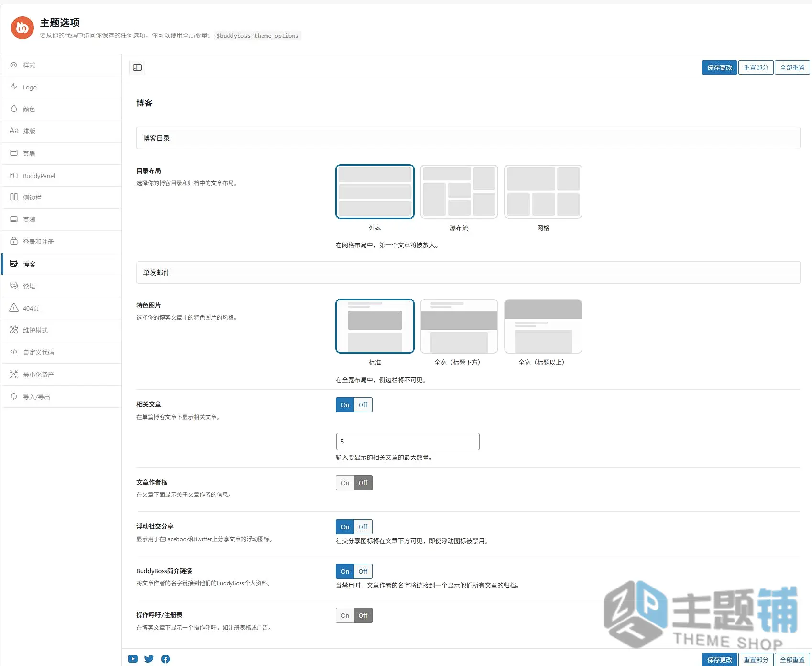Click the bottom 保存更改 button

pyautogui.click(x=719, y=659)
